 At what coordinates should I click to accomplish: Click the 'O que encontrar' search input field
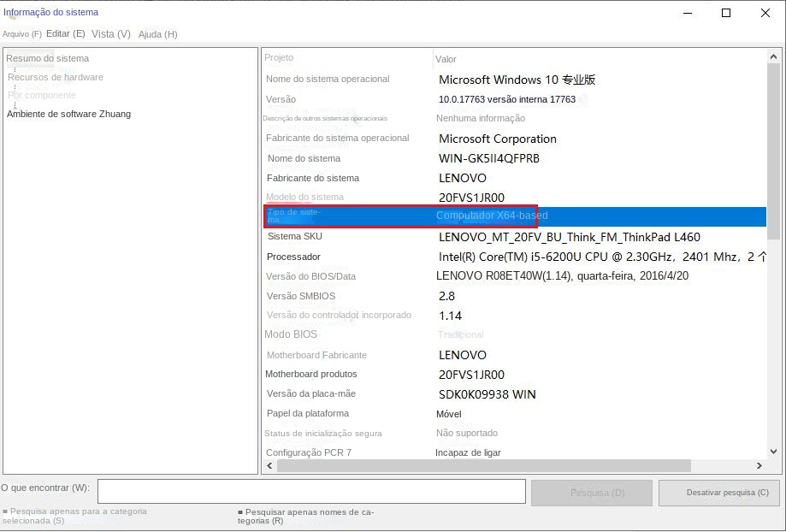[x=310, y=491]
